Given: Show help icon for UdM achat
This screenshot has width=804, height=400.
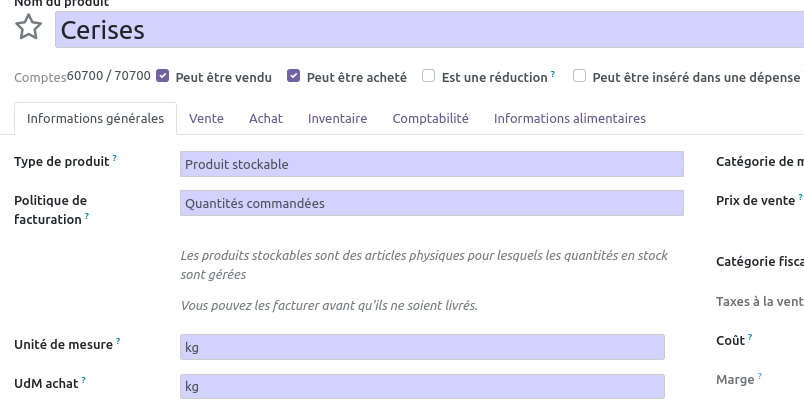Looking at the screenshot, I should [x=84, y=379].
